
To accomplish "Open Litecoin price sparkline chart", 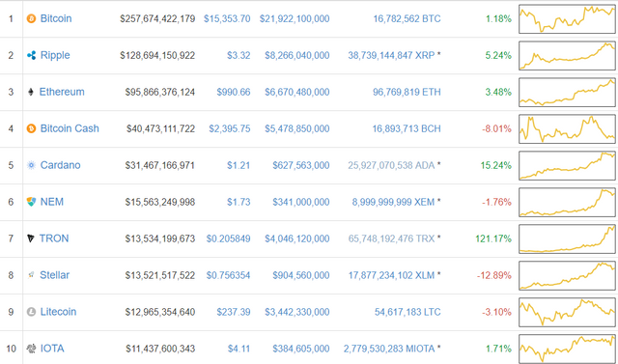I will tap(567, 312).
